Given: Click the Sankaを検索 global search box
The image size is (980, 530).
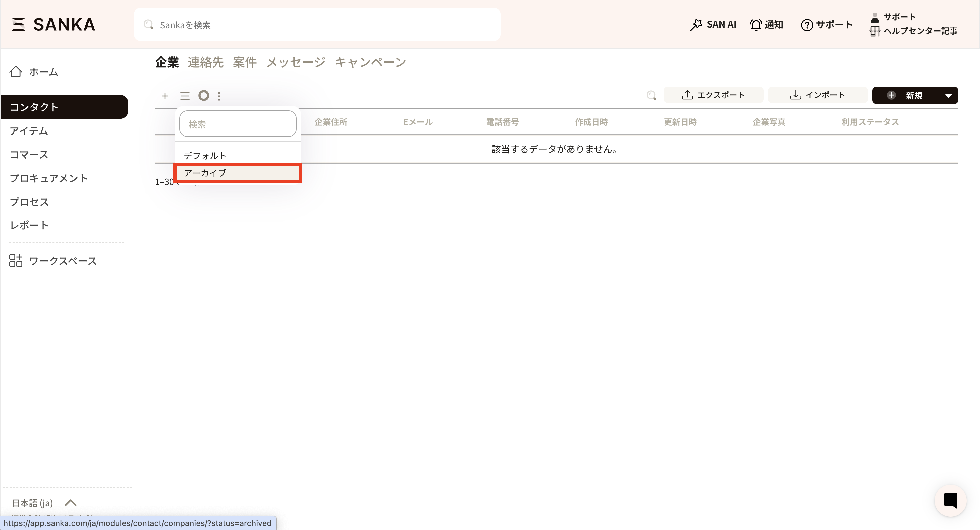Looking at the screenshot, I should tap(317, 25).
